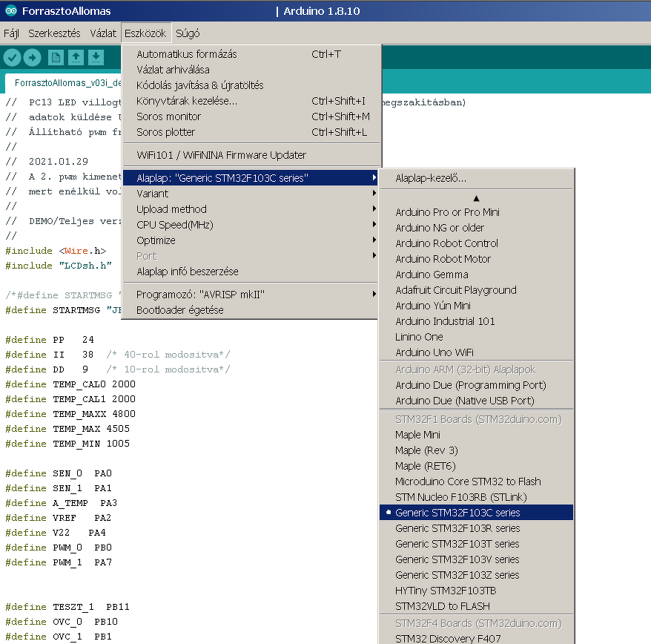Click the Save sketch down-arrow icon
The width and height of the screenshot is (651, 644).
point(96,57)
